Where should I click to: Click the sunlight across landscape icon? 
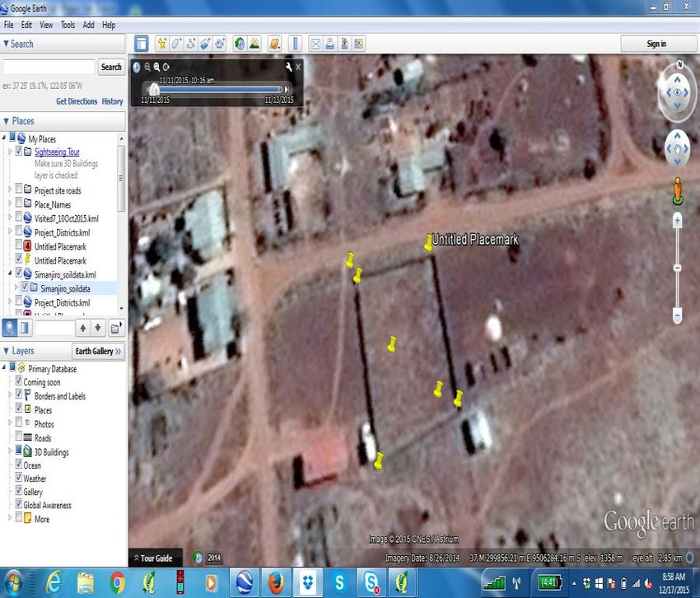click(x=254, y=44)
